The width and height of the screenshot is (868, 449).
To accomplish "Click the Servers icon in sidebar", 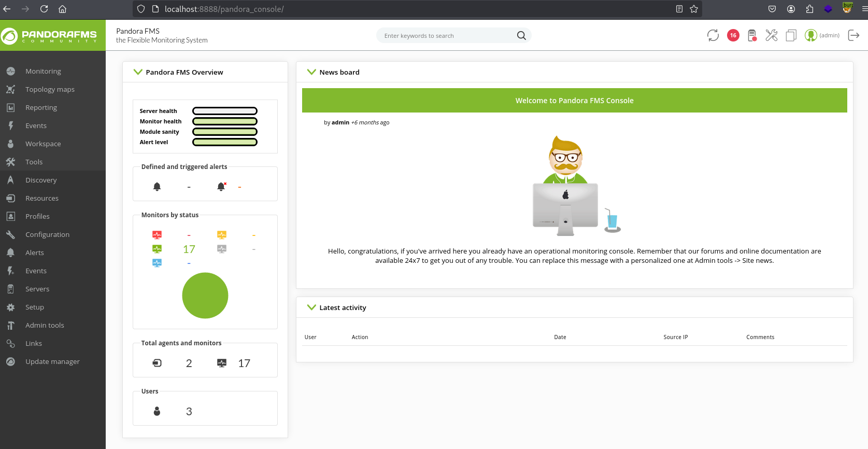I will coord(10,289).
